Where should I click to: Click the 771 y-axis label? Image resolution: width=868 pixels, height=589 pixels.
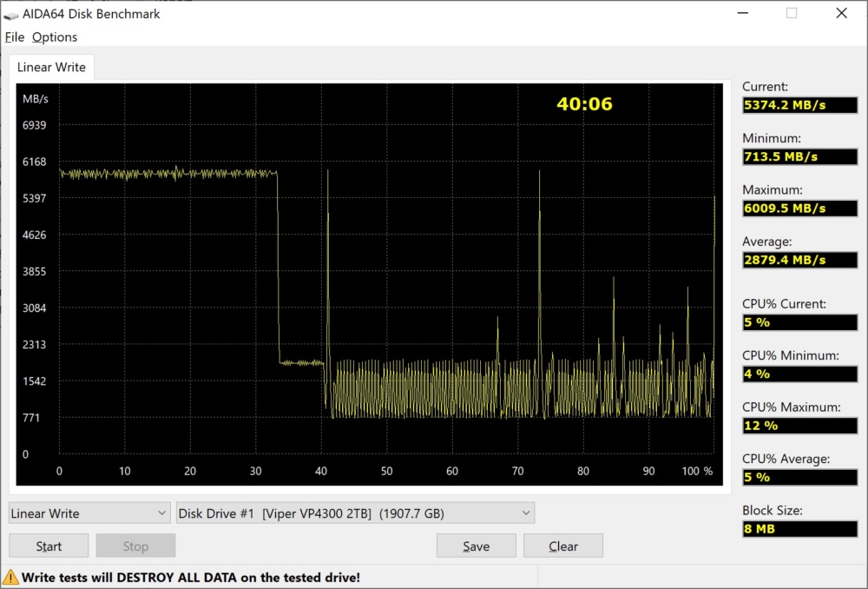[x=31, y=418]
